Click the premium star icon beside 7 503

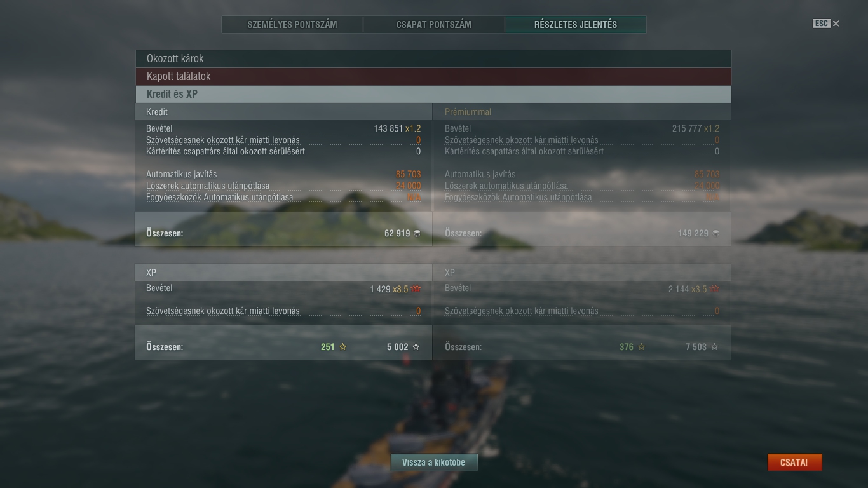(715, 347)
